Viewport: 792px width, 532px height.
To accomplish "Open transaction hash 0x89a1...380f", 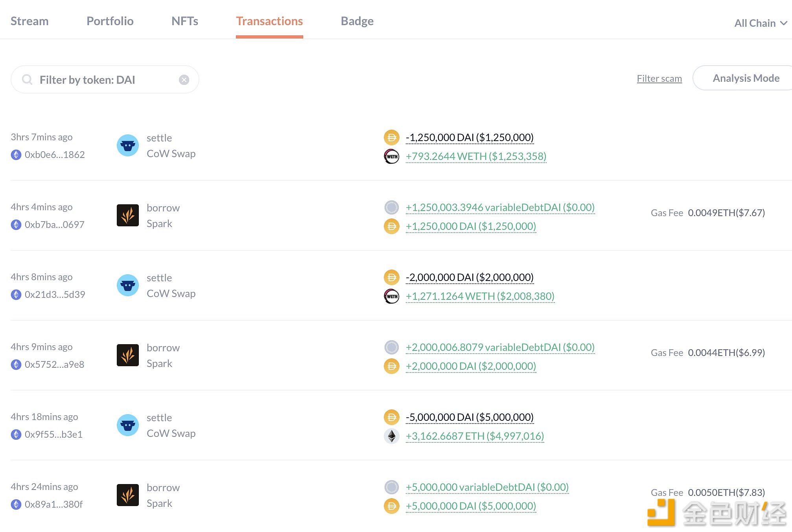I will (54, 504).
